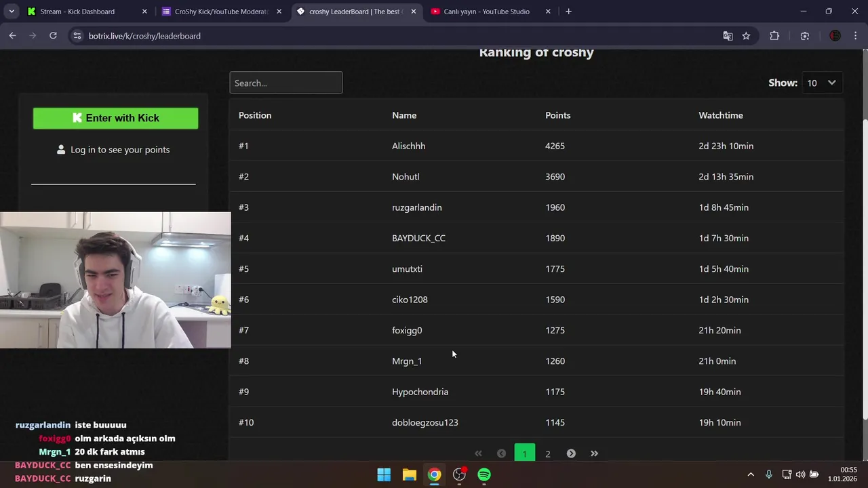This screenshot has width=868, height=488.
Task: Open Chrome's three-dot menu
Action: (x=855, y=36)
